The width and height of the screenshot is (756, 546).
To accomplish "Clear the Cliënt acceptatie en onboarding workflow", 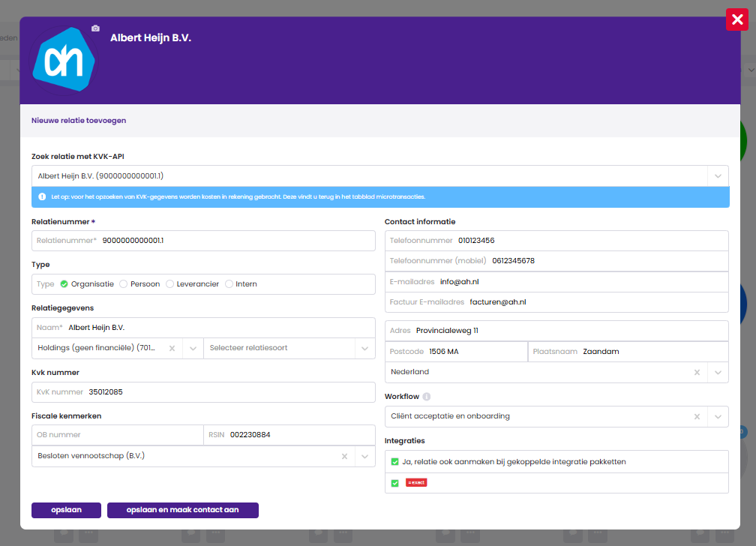I will (x=697, y=417).
